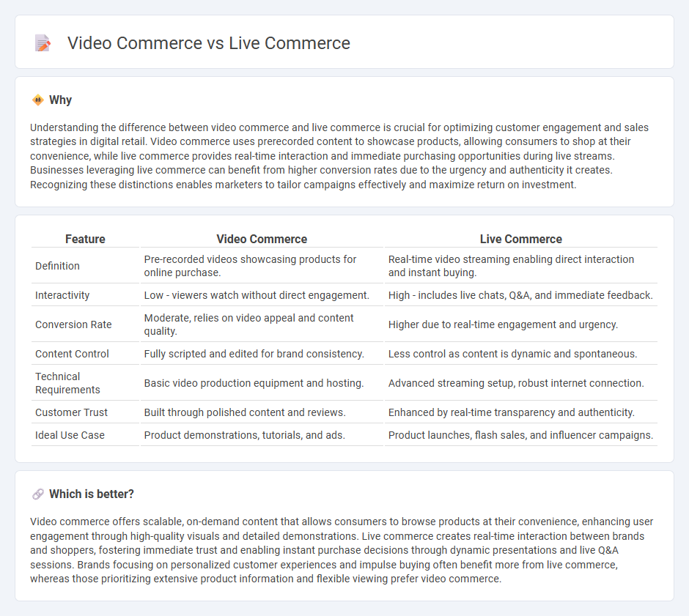This screenshot has width=689, height=616.
Task: Click the chain link icon beside Which is better
Action: (38, 494)
